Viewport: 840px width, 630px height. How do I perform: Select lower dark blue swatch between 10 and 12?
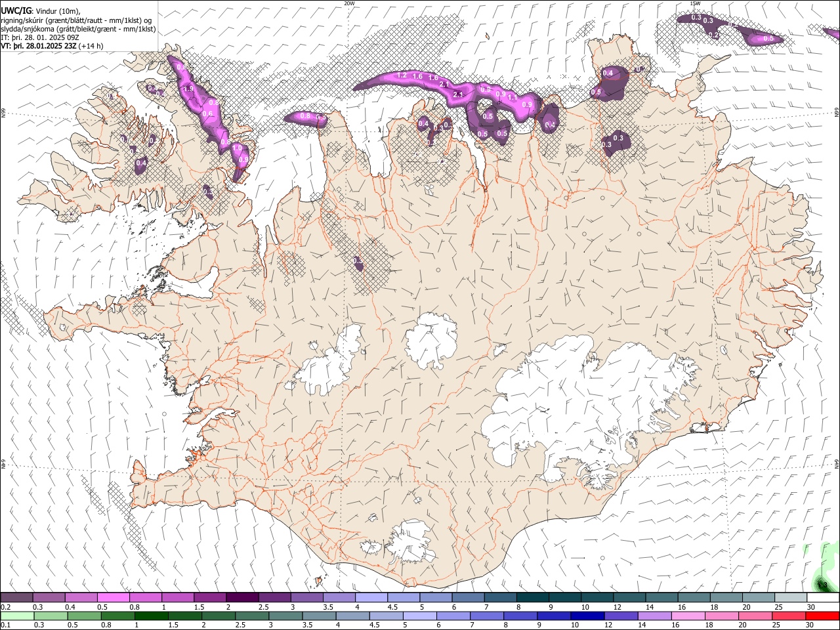587,616
